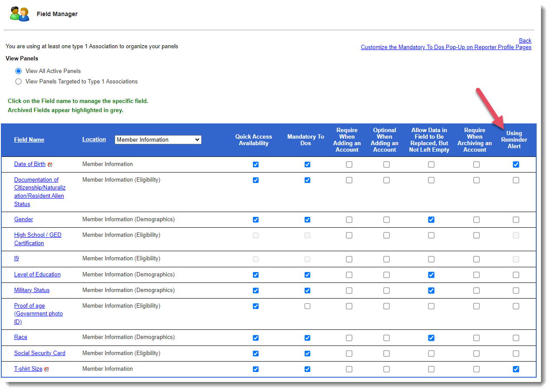Screen dimensions: 551x392
Task: Click 'Member Information (Eligibility)' text in I9 row
Action: (121, 258)
